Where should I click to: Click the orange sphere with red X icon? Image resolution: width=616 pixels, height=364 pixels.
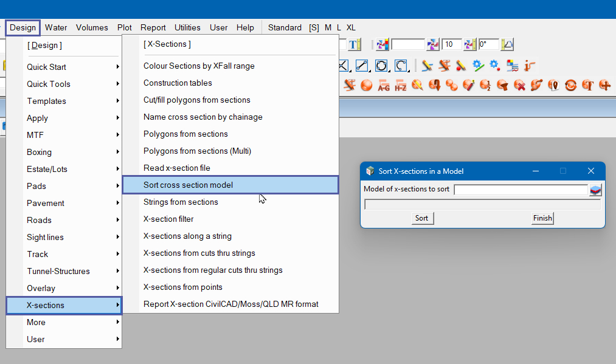520,85
